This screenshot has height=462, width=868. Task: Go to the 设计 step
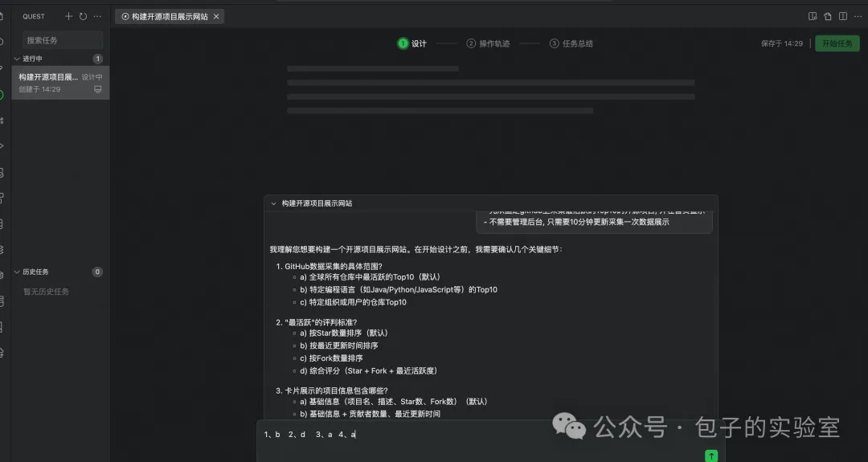[x=411, y=43]
